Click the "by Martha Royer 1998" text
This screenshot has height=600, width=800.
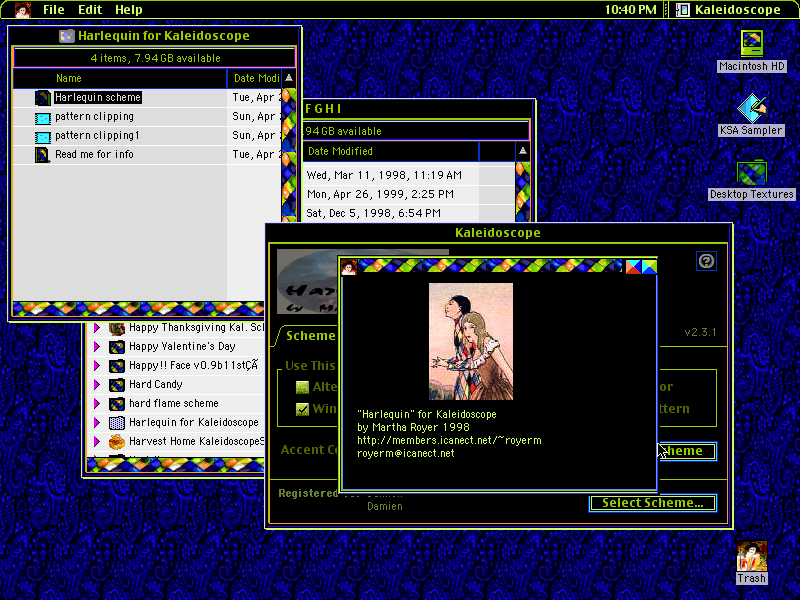[x=413, y=427]
